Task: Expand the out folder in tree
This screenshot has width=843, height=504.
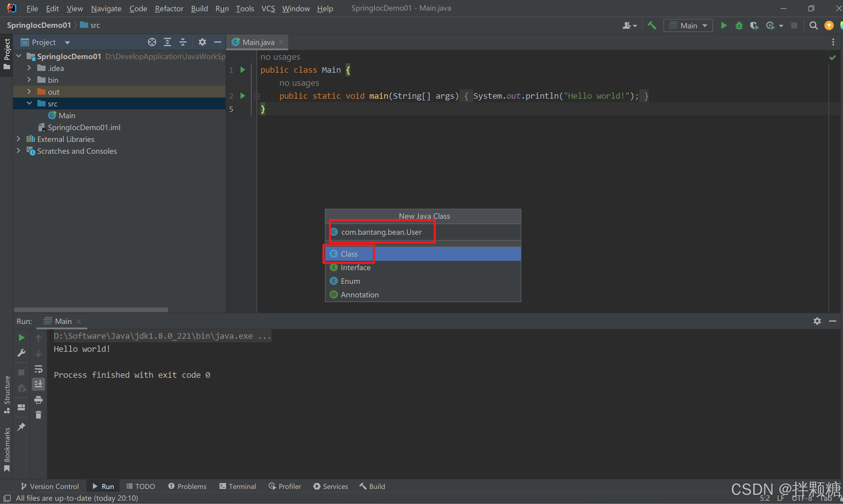Action: [x=29, y=92]
